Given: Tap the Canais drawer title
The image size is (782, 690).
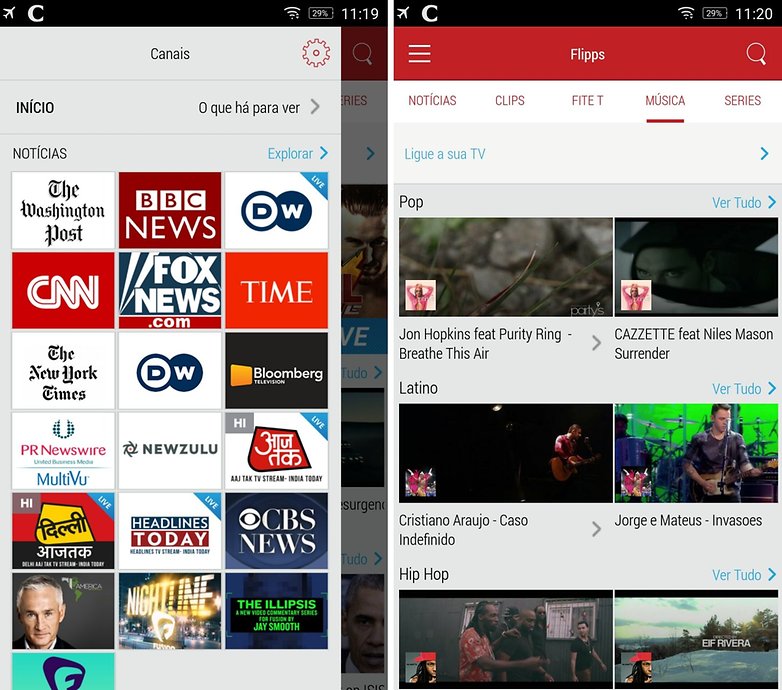Looking at the screenshot, I should pos(170,54).
